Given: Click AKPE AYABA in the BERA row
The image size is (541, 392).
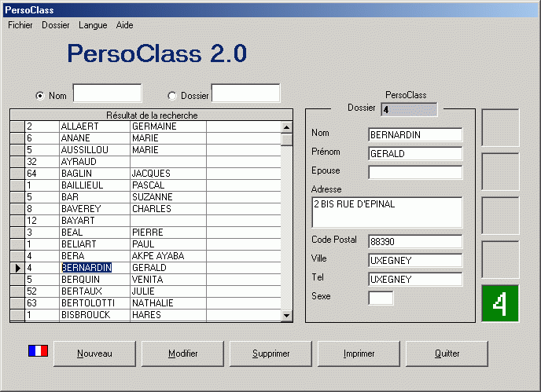Looking at the screenshot, I should click(158, 256).
